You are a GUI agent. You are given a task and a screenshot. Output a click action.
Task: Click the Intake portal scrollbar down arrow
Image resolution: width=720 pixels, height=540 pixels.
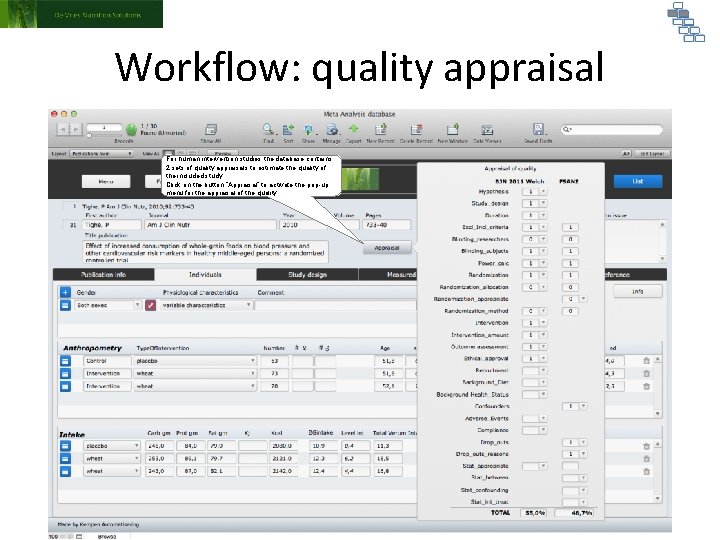[x=658, y=498]
